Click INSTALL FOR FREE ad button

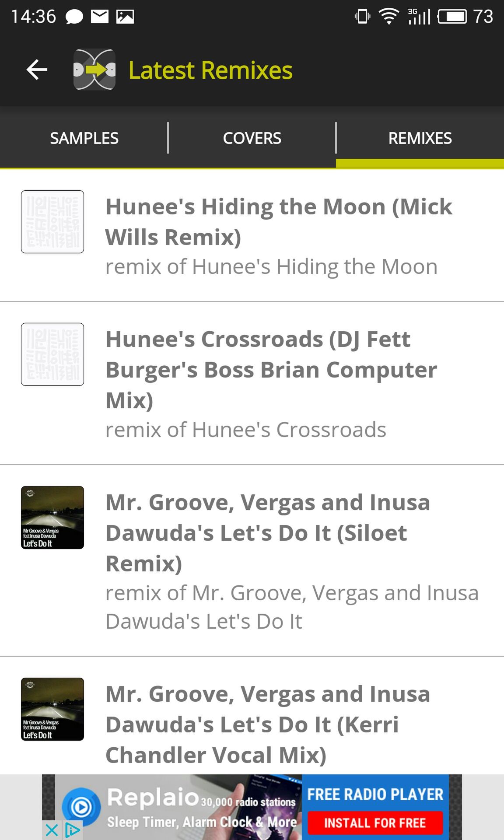pyautogui.click(x=375, y=823)
